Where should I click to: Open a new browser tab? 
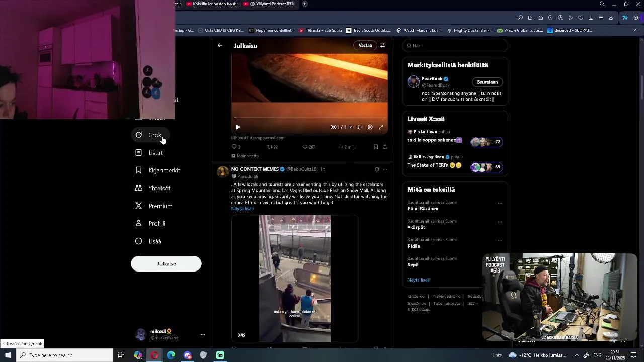[305, 4]
